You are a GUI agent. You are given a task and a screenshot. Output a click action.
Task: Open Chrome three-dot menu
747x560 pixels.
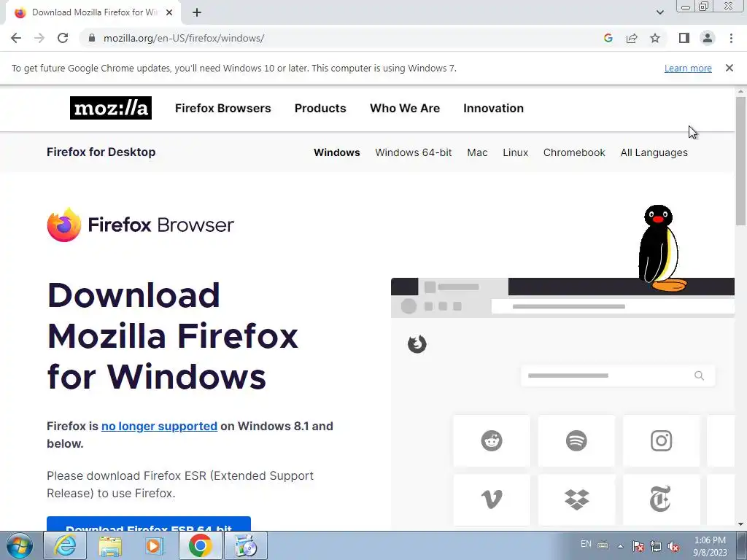click(x=731, y=38)
